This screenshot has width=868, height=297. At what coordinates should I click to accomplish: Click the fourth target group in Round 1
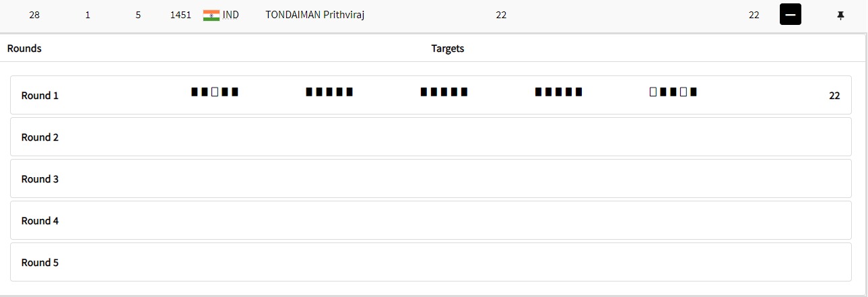click(x=558, y=92)
